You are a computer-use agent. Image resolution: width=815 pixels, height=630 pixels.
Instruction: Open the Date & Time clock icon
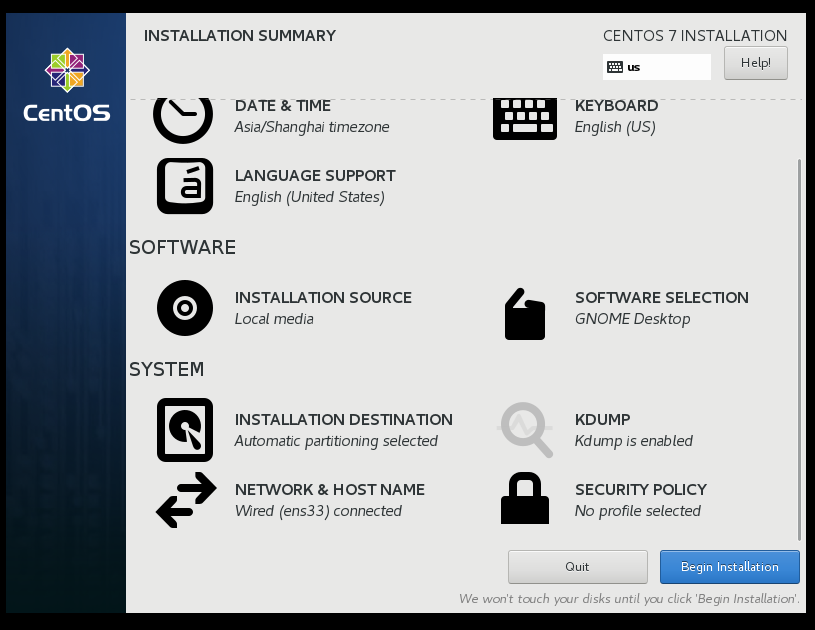(183, 121)
